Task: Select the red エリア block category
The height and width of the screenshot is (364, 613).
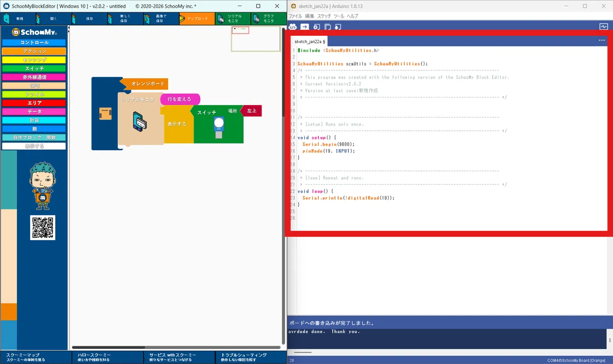Action: (34, 103)
